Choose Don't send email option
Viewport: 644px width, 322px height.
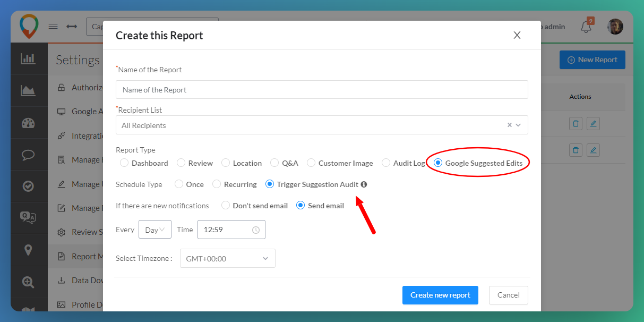[255, 206]
